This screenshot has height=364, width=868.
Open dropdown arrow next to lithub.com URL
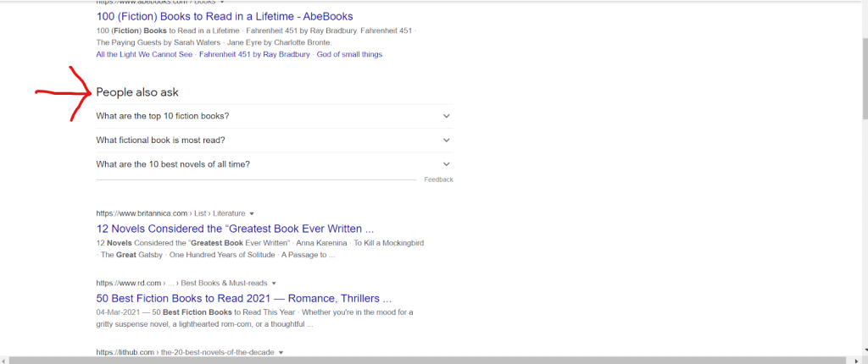[x=281, y=352]
